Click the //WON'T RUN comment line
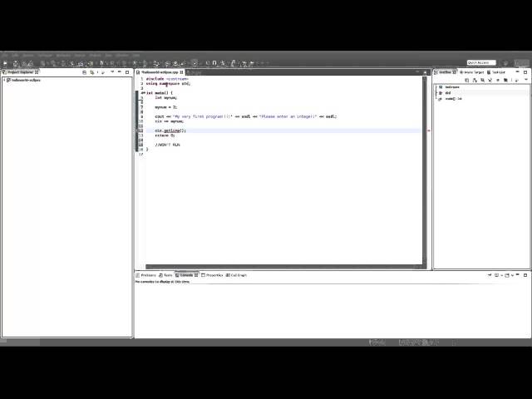The image size is (532, 399). coord(167,145)
